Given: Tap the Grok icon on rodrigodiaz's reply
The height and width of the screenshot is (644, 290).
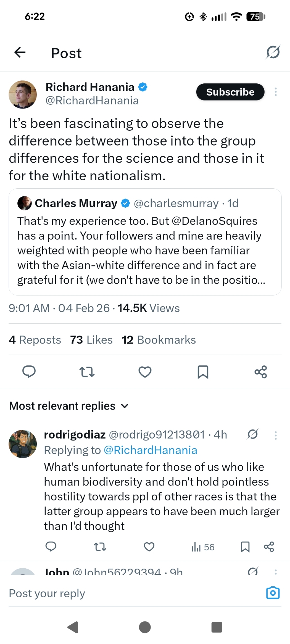Looking at the screenshot, I should pyautogui.click(x=253, y=434).
